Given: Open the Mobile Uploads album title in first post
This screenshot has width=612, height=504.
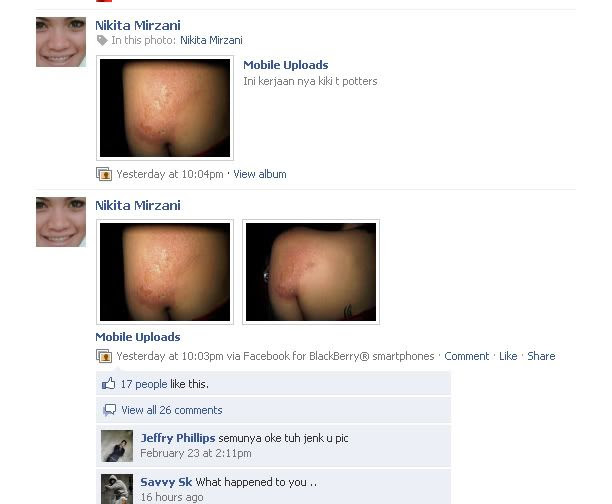Looking at the screenshot, I should pos(286,65).
